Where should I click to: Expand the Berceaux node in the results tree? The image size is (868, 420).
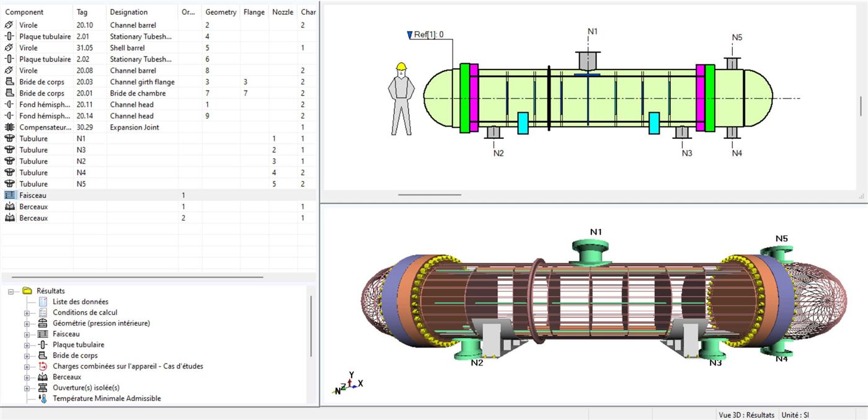(27, 377)
